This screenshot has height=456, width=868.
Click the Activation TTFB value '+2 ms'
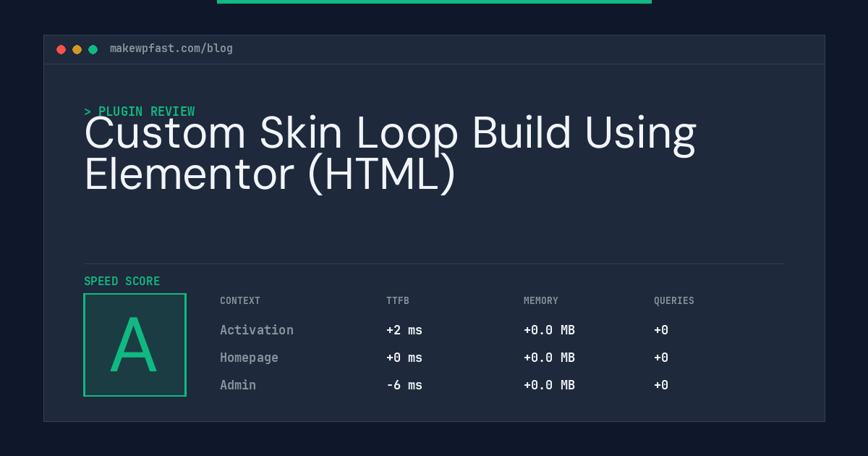pos(404,330)
